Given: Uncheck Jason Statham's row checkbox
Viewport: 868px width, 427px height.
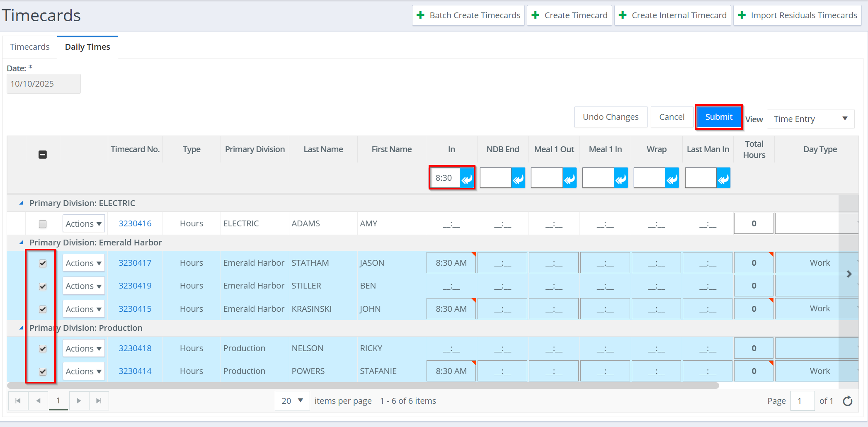Looking at the screenshot, I should [43, 263].
